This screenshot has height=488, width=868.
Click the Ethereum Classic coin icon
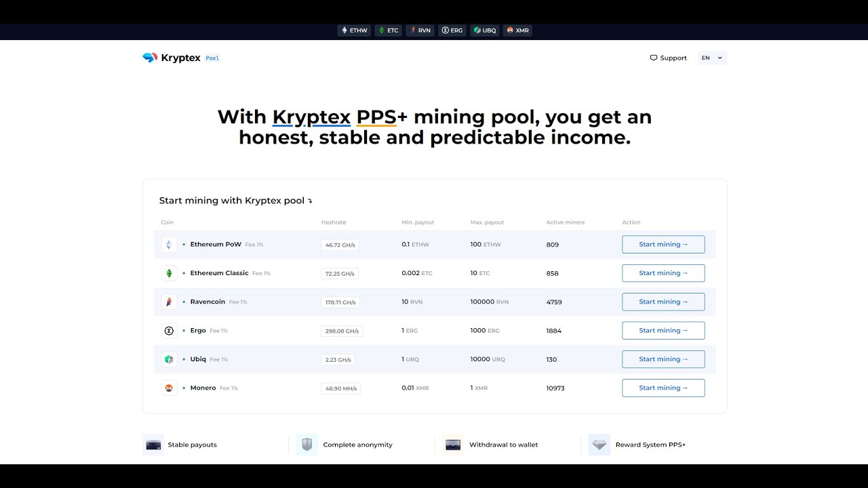click(x=169, y=273)
